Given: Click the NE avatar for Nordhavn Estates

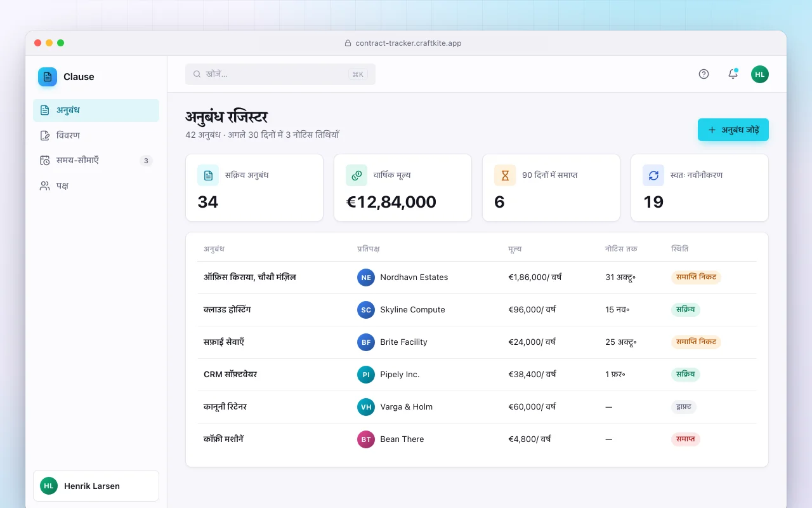Looking at the screenshot, I should [366, 277].
